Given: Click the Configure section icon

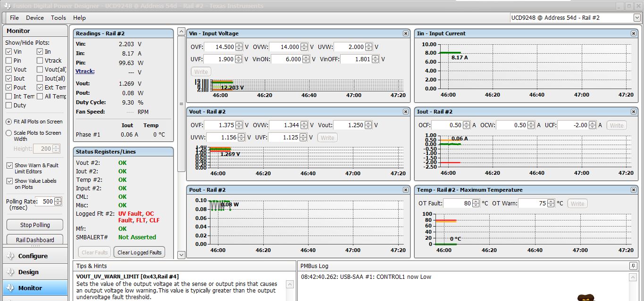Looking at the screenshot, I should tap(10, 256).
